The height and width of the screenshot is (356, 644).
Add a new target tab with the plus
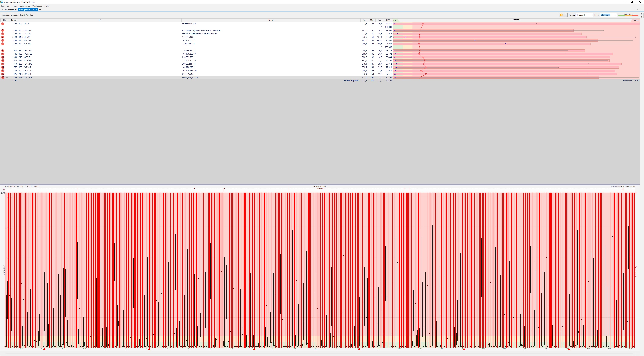(40, 10)
